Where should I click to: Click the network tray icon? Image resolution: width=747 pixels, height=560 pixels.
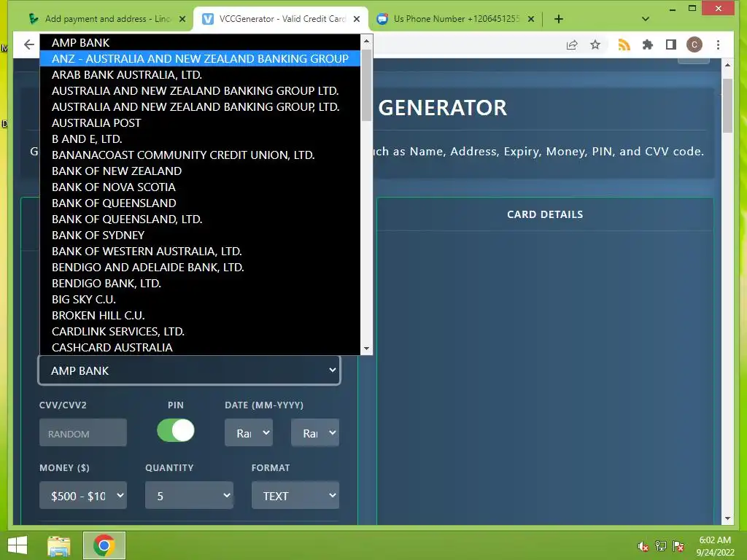coord(661,546)
